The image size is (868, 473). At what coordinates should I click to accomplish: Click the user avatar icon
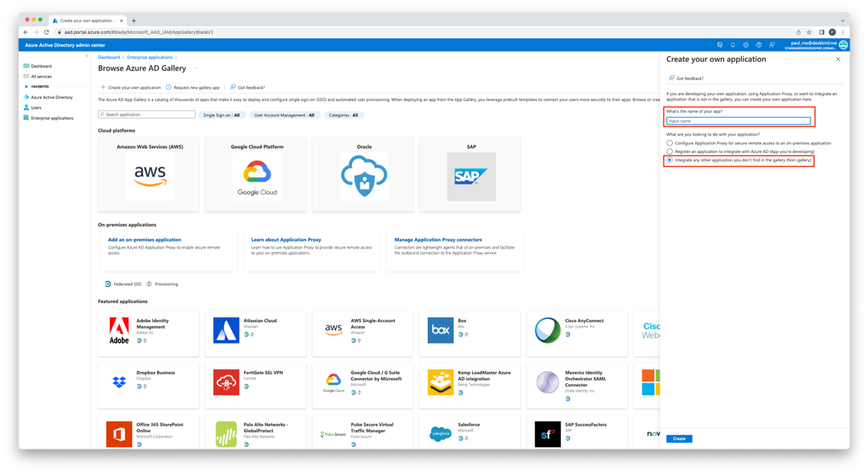point(843,45)
